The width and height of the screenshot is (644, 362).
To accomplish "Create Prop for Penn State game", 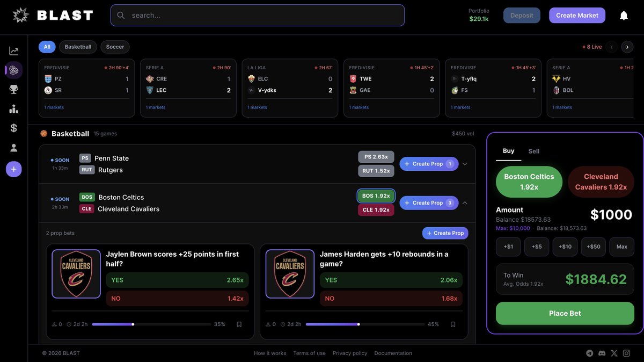I will coord(429,164).
